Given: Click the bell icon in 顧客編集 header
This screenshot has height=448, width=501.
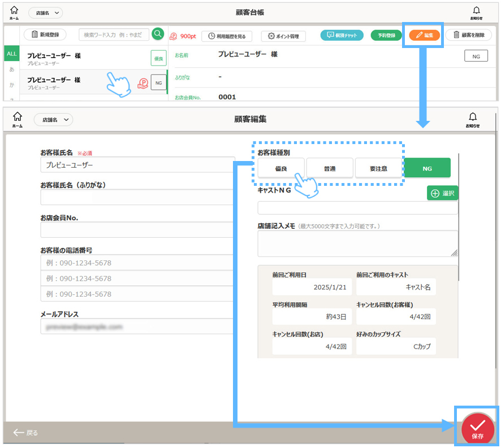Looking at the screenshot, I should click(x=473, y=119).
